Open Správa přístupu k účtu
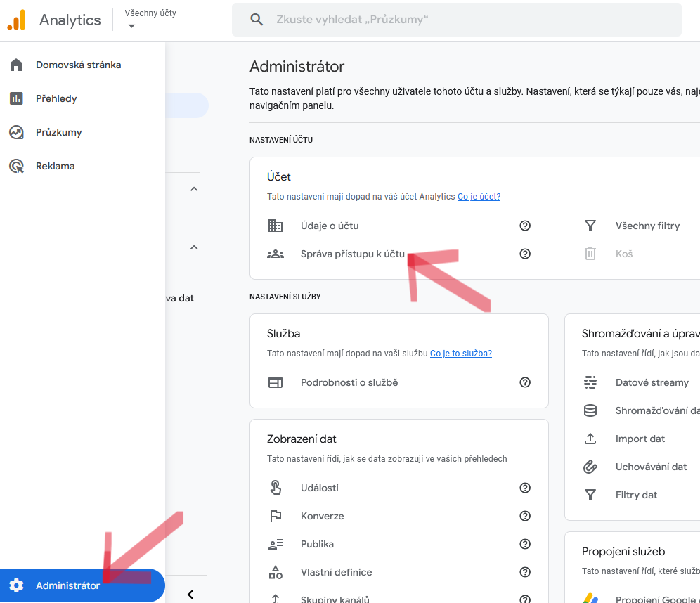Screen dimensions: 700x603 [353, 254]
